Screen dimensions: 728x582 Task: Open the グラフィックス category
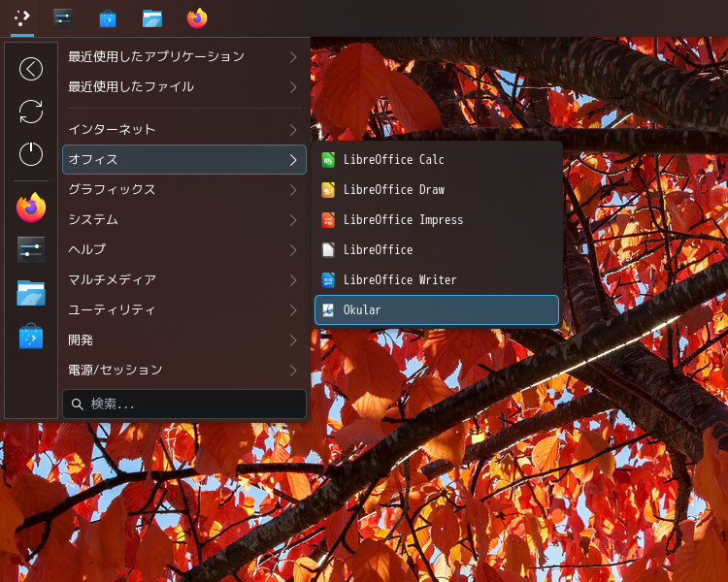184,190
